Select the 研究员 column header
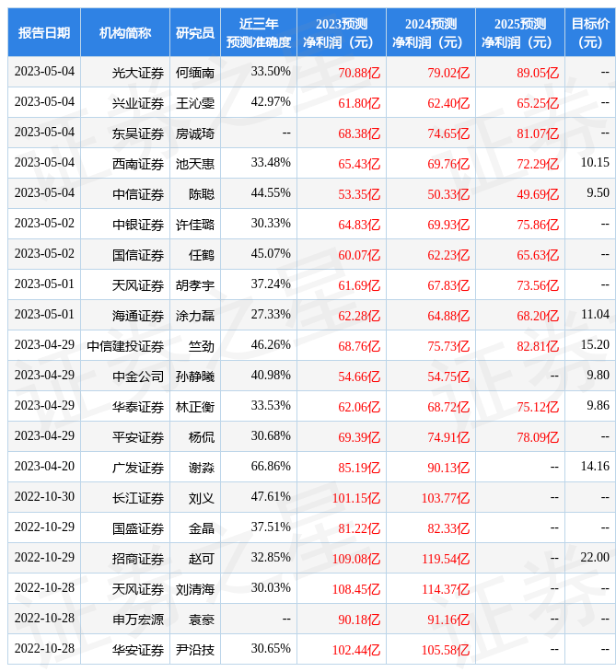Image resolution: width=616 pixels, height=672 pixels. [x=195, y=32]
